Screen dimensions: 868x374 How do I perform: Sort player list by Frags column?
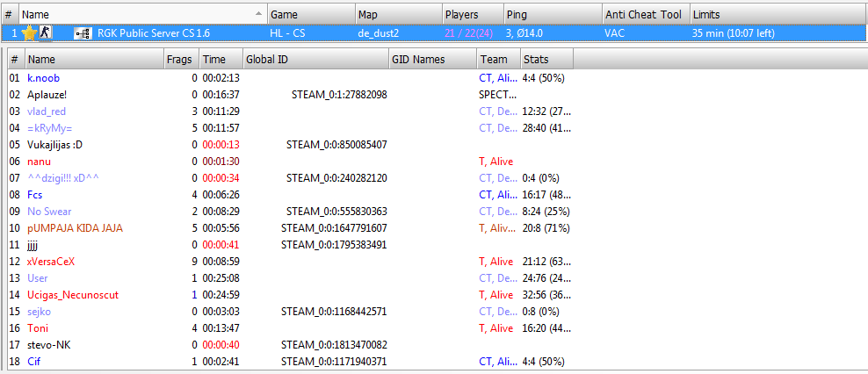click(182, 59)
